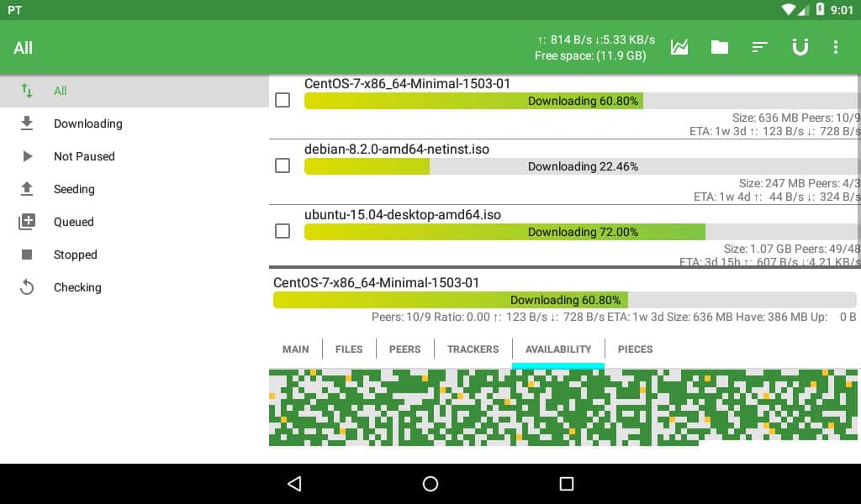Switch to the Peers tab
861x504 pixels.
pos(404,349)
